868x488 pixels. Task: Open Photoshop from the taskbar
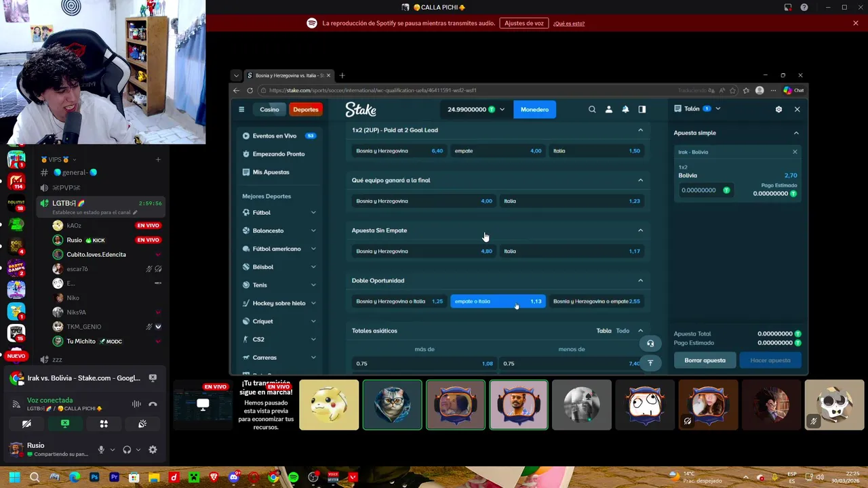coord(94,477)
